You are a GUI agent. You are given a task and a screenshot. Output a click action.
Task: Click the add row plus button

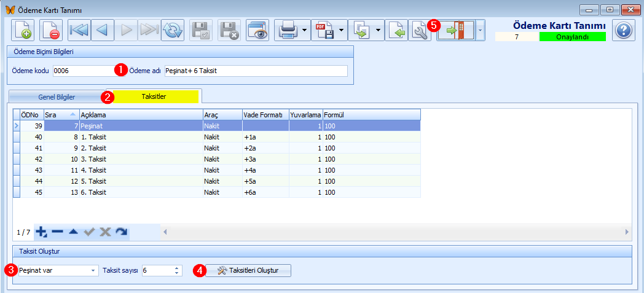click(41, 232)
